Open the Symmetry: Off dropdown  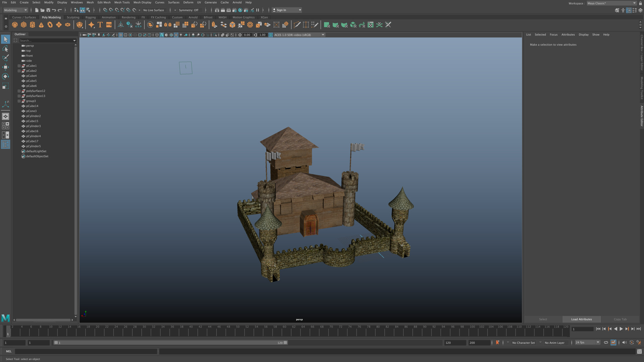[x=188, y=10]
